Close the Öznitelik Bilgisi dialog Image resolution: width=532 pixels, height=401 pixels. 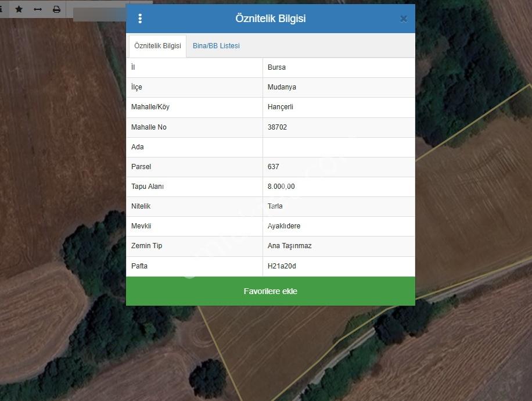point(404,19)
